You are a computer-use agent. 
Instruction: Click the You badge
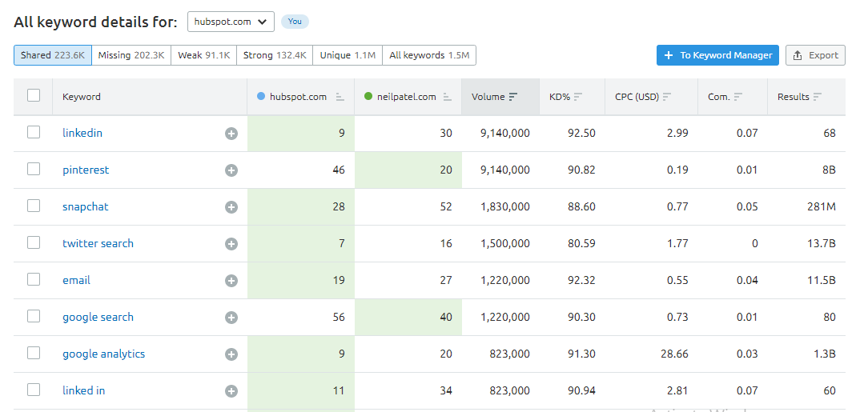pyautogui.click(x=295, y=22)
